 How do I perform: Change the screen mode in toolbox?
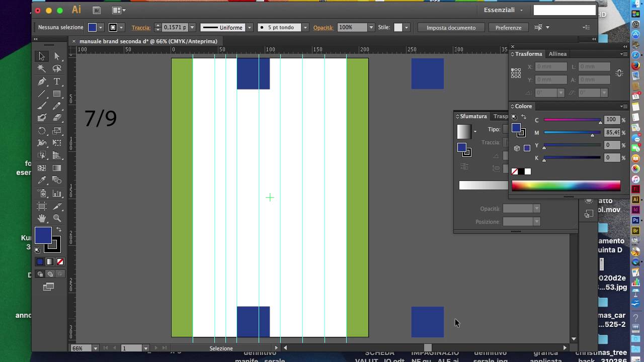[49, 287]
